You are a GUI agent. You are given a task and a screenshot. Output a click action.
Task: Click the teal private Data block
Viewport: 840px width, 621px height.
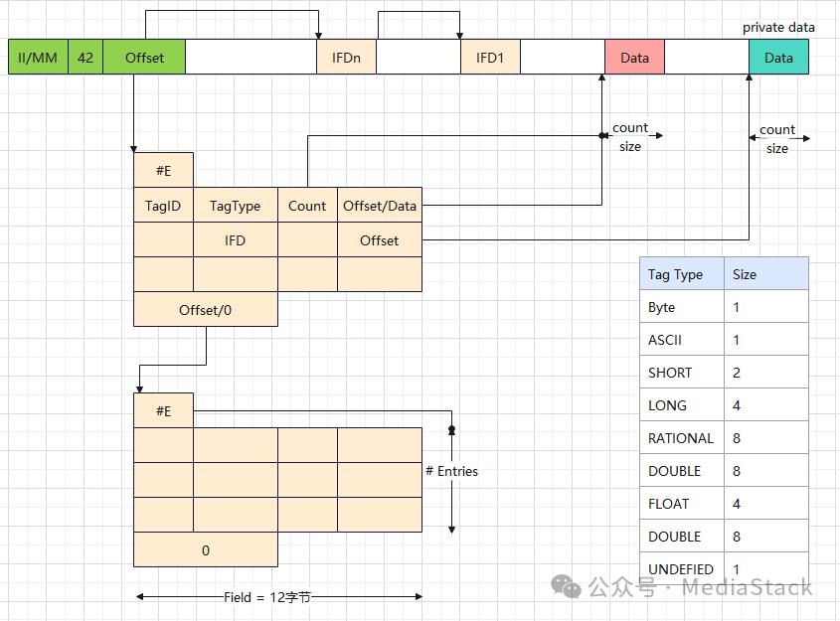point(779,57)
